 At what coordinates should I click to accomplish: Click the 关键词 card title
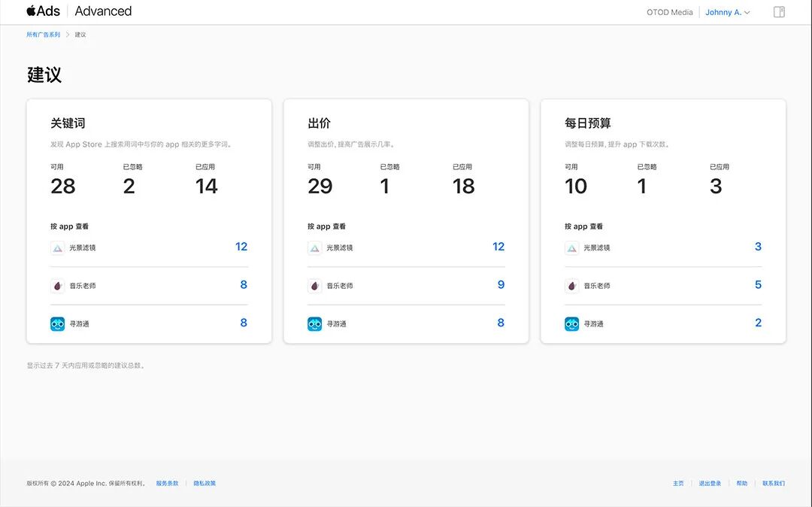68,123
